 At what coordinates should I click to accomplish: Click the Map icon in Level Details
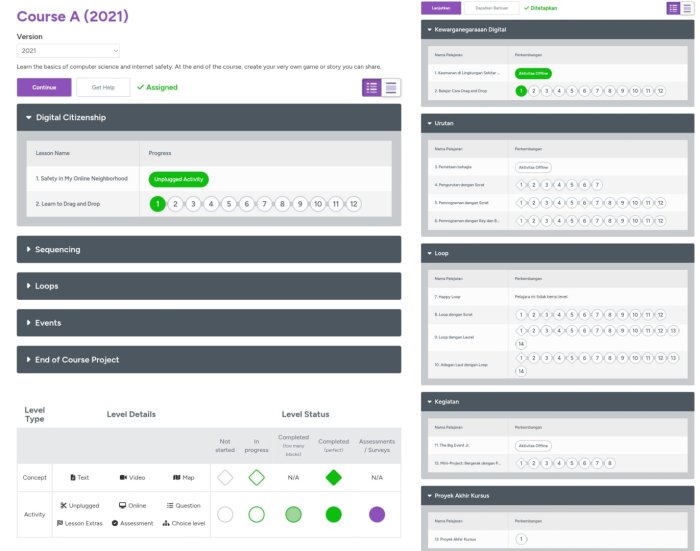pyautogui.click(x=176, y=478)
